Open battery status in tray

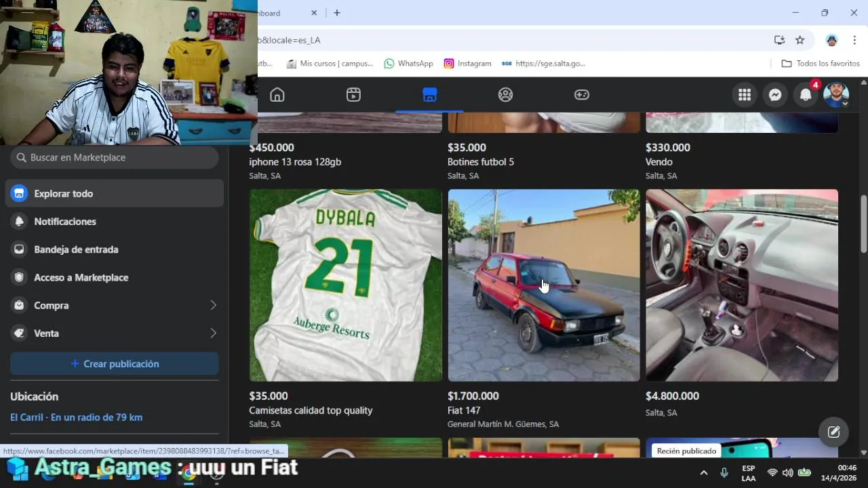tap(804, 472)
